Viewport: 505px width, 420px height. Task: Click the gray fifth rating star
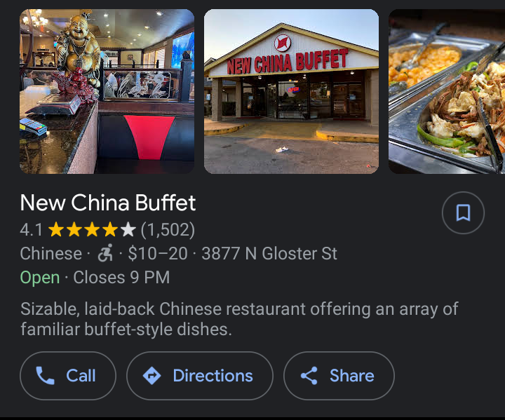pyautogui.click(x=128, y=230)
